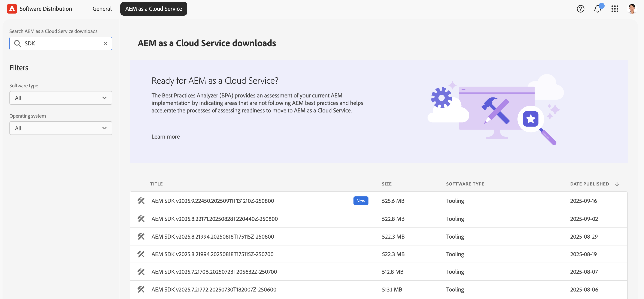The image size is (644, 299).
Task: Expand the Software type dropdown
Action: [61, 98]
